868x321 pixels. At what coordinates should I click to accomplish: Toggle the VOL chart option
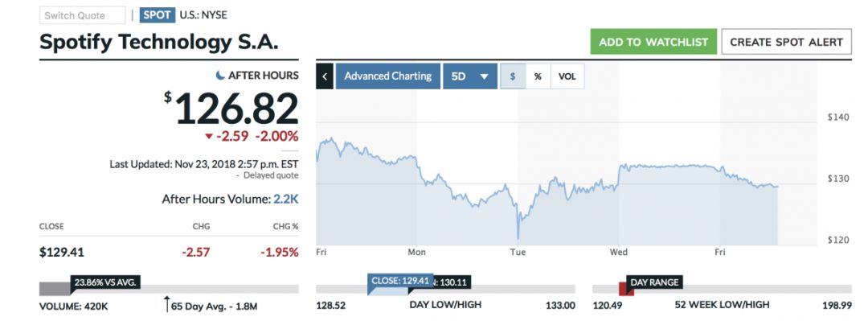click(x=567, y=76)
